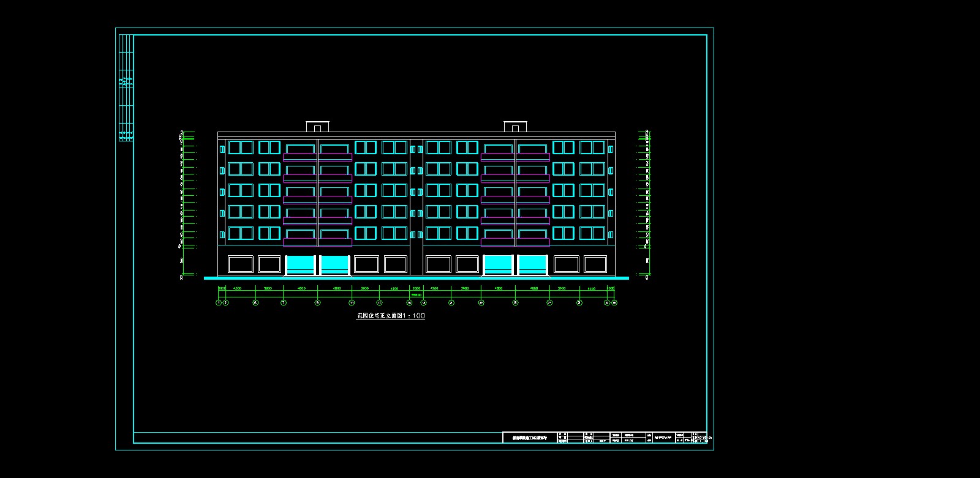
Task: Select grid axis bubble number 1
Action: (x=219, y=302)
